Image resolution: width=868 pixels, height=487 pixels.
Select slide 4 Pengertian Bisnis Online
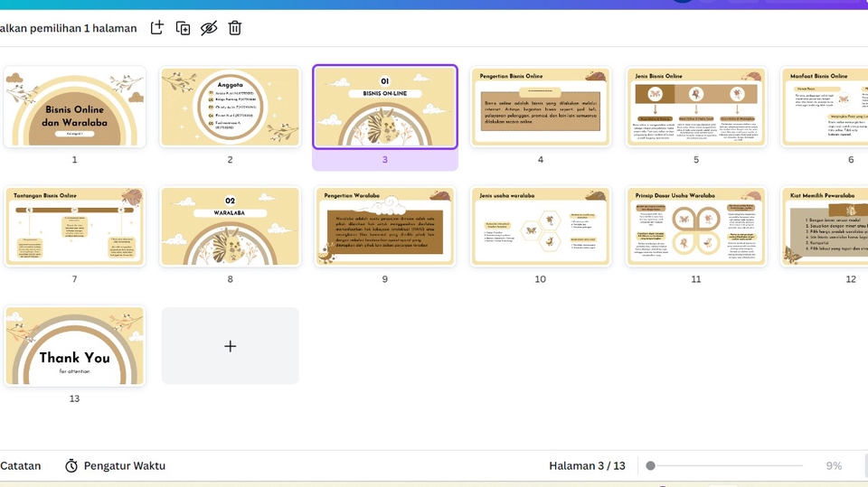point(541,107)
